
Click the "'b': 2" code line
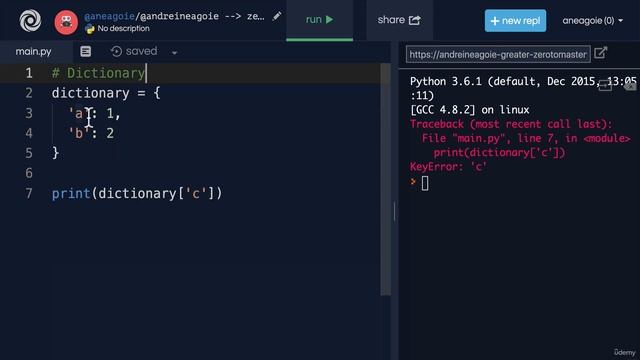(91, 133)
